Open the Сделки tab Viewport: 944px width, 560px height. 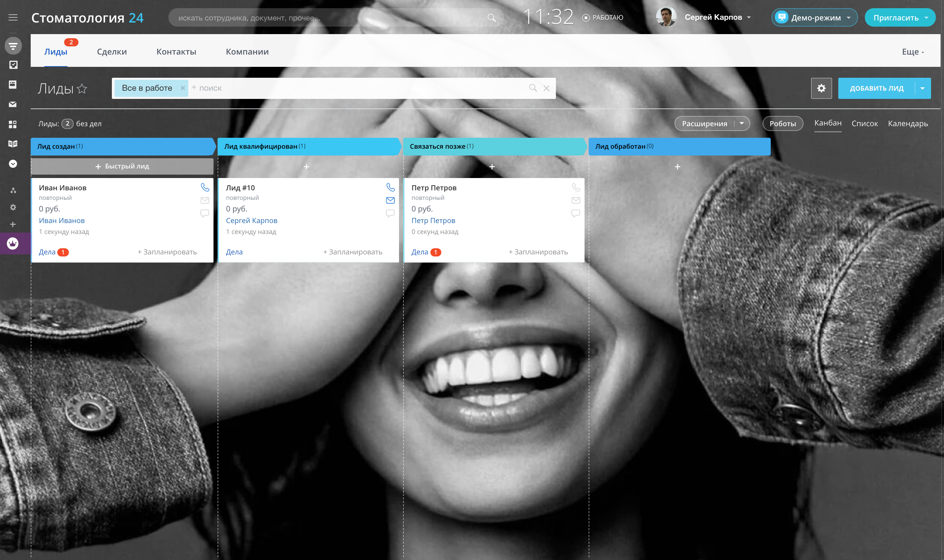[x=112, y=52]
